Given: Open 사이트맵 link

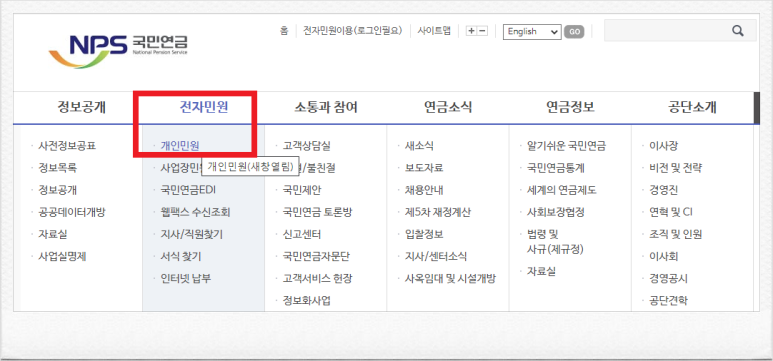Looking at the screenshot, I should (x=434, y=31).
